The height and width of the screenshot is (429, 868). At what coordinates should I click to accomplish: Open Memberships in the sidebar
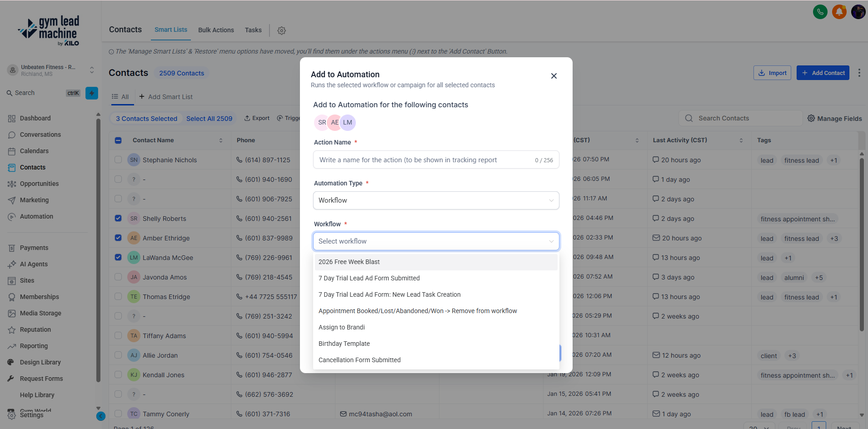(39, 297)
